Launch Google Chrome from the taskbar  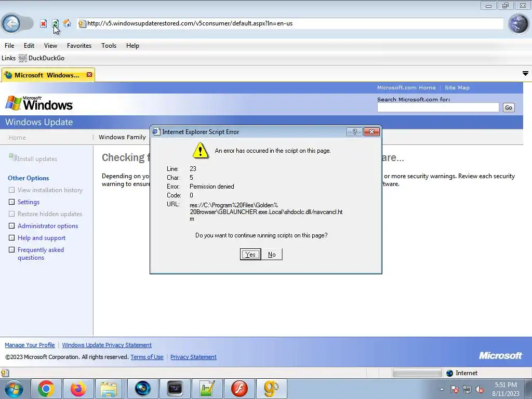pos(46,389)
